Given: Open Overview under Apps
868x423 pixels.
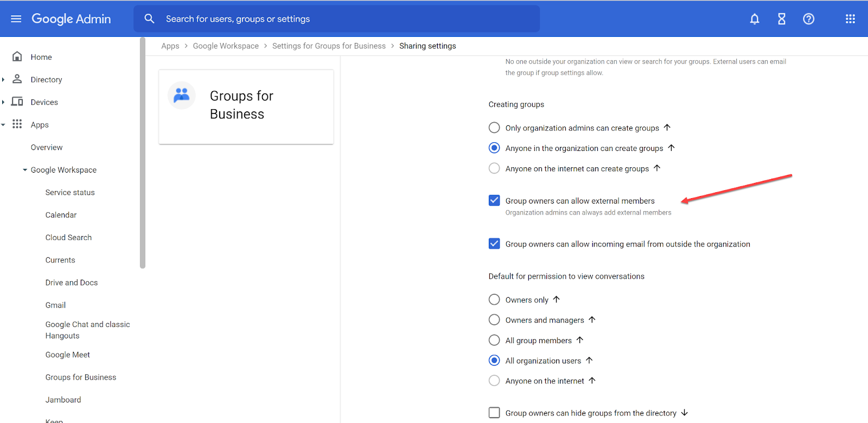Looking at the screenshot, I should [47, 147].
